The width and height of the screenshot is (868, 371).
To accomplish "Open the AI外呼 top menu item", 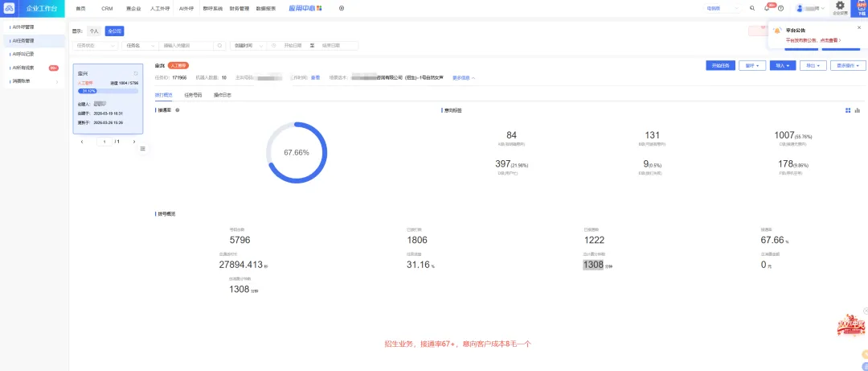I will [186, 8].
